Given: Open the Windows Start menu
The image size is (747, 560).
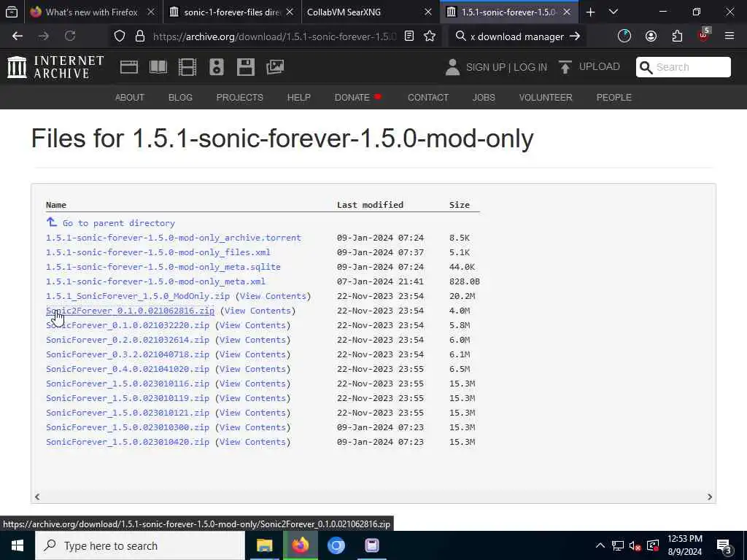Looking at the screenshot, I should tap(18, 545).
